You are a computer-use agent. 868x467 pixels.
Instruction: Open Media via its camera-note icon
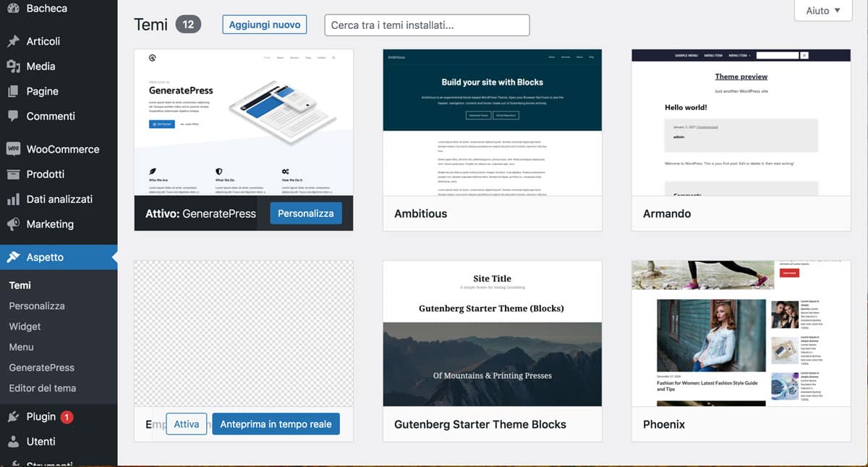(x=13, y=66)
